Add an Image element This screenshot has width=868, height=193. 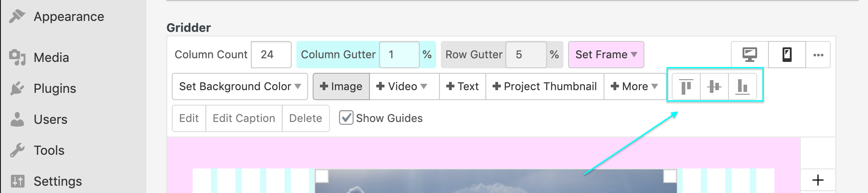(341, 86)
